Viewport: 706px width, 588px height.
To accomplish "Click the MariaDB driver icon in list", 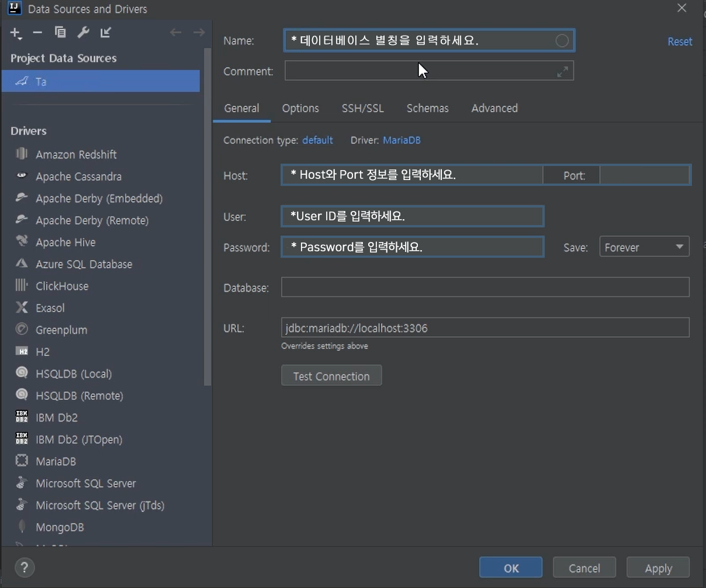I will click(22, 461).
